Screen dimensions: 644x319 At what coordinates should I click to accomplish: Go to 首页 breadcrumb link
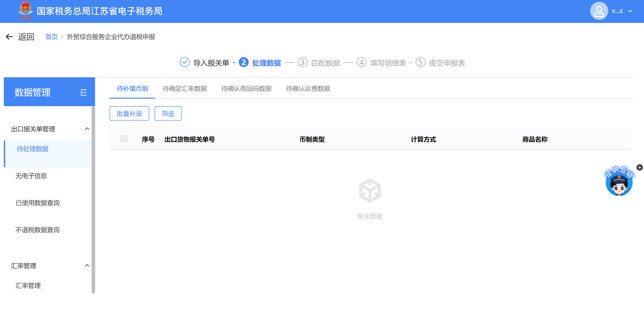[52, 37]
